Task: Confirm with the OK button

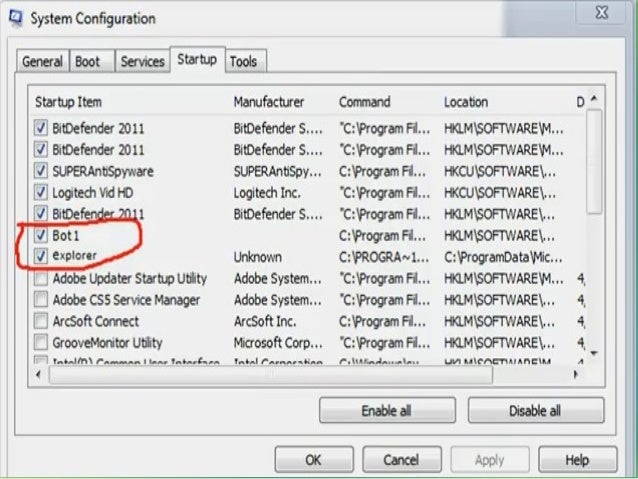Action: coord(314,459)
